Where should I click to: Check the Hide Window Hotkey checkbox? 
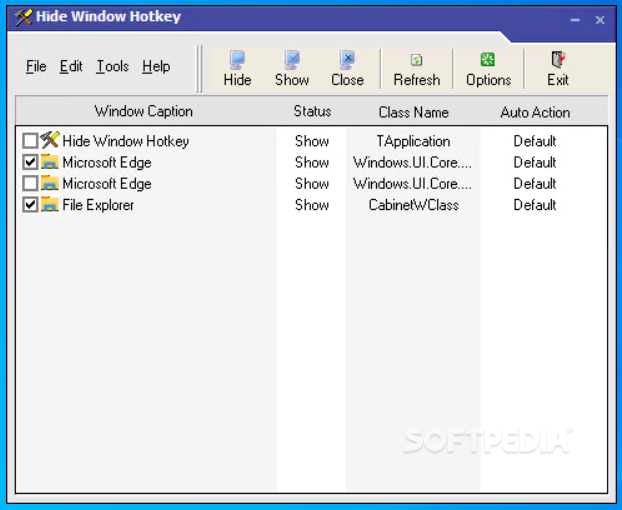click(x=30, y=141)
